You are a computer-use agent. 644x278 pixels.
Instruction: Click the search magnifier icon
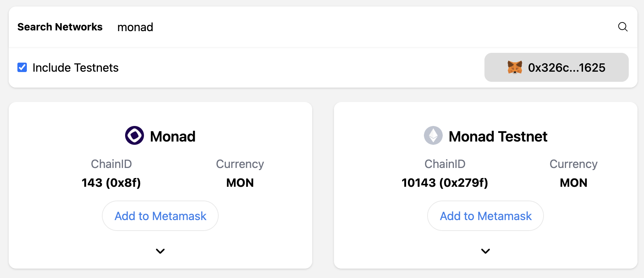pos(623,27)
